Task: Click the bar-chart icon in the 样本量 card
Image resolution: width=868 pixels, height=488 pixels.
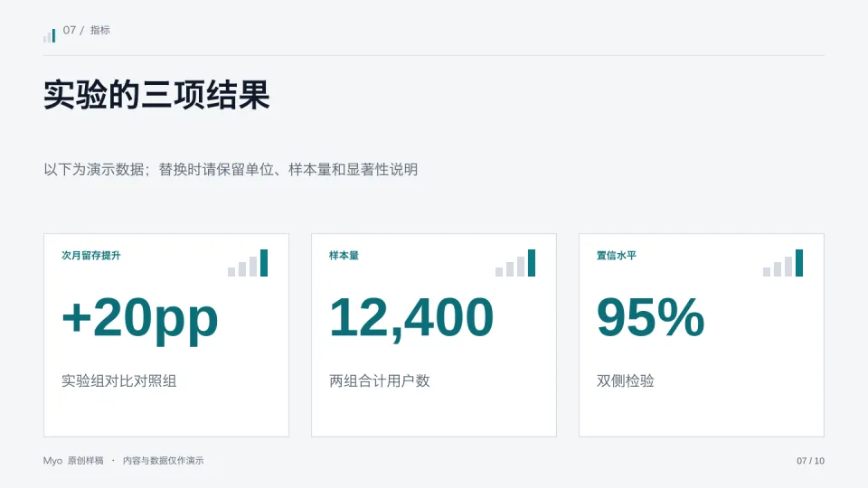Action: click(x=515, y=263)
